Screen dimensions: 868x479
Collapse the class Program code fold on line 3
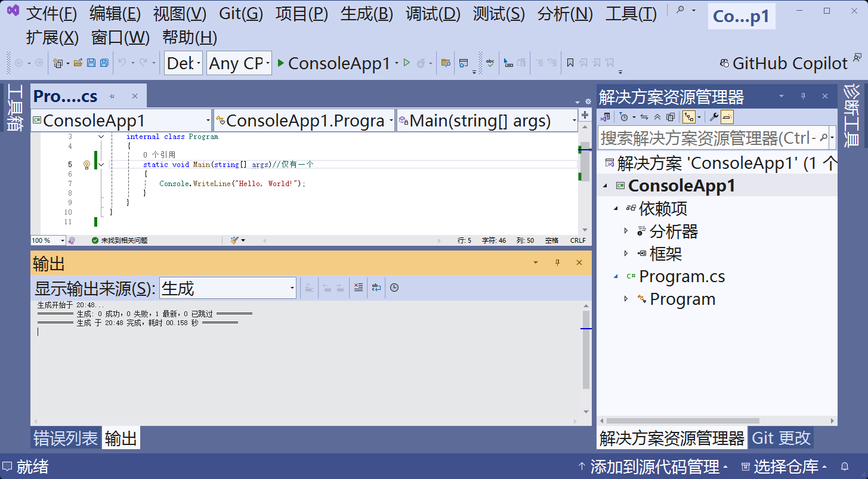click(101, 137)
